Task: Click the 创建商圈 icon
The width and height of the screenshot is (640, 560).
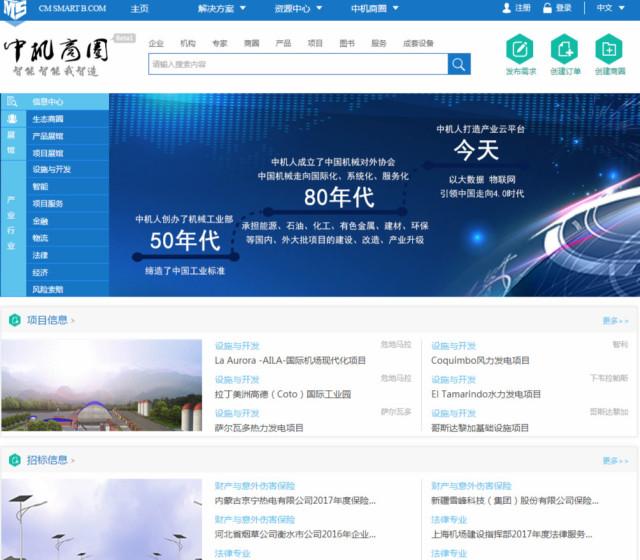Action: [609, 49]
